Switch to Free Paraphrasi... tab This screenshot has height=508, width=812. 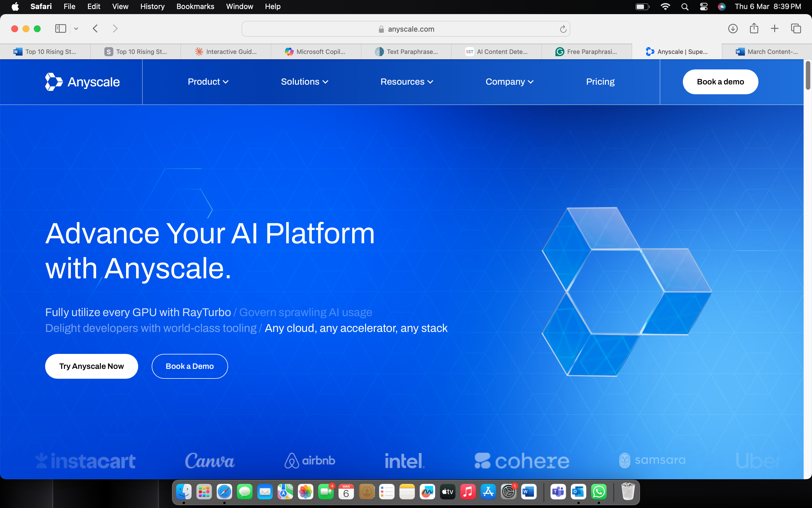586,52
